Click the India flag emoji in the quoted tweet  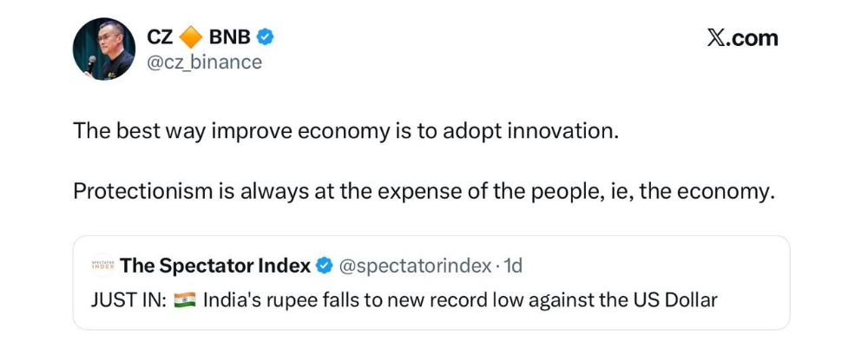[185, 300]
